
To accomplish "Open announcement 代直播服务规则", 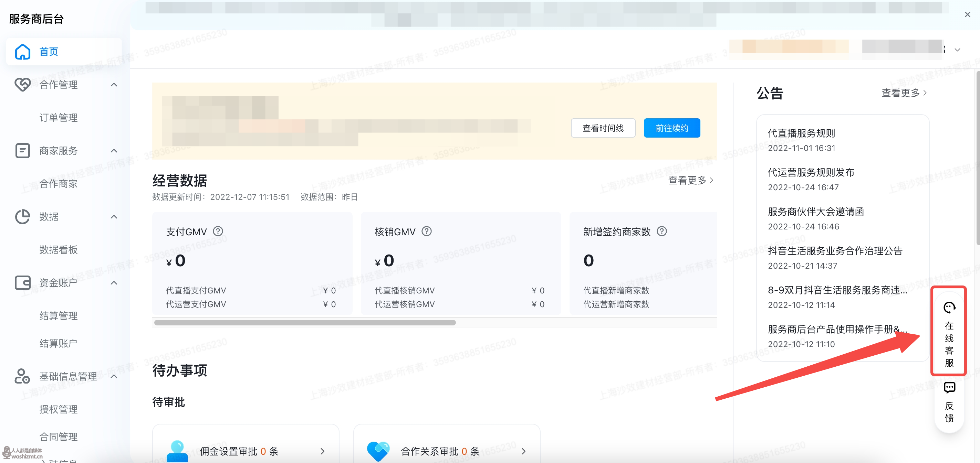I will (x=801, y=133).
